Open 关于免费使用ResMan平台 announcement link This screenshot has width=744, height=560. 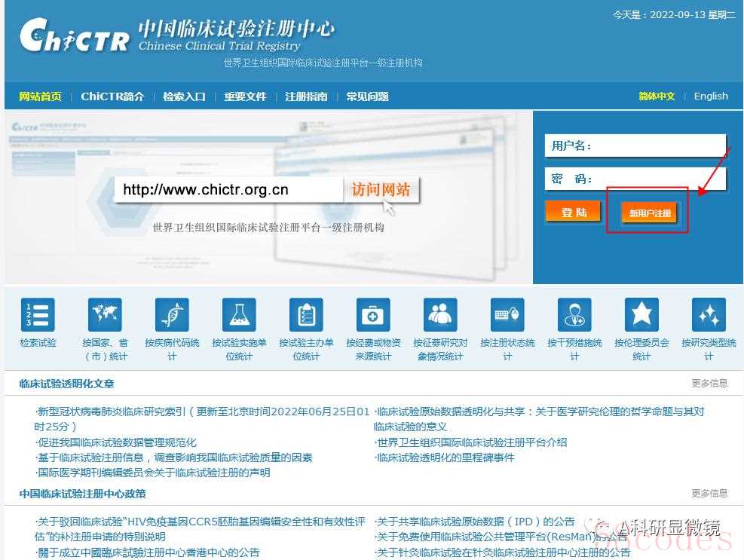pyautogui.click(x=501, y=537)
